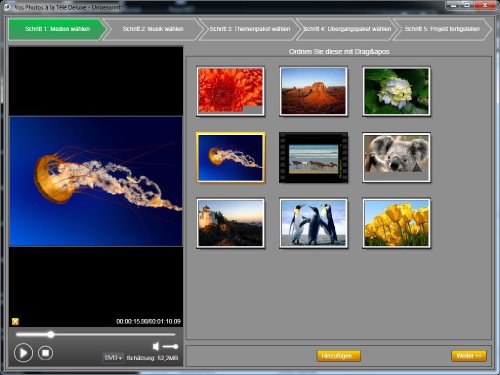Select Schritt 4: Übergangspaket wählen tab
This screenshot has width=500, height=375.
tap(347, 29)
